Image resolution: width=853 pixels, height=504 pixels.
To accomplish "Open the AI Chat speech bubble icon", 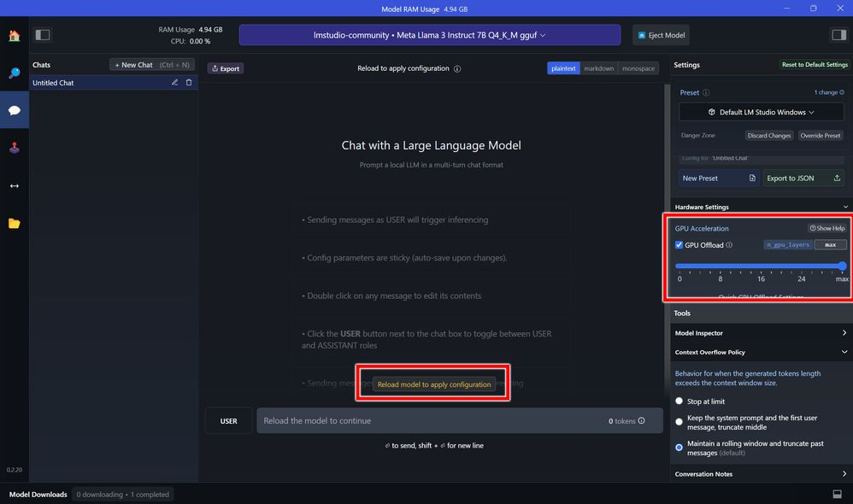I will [x=15, y=110].
